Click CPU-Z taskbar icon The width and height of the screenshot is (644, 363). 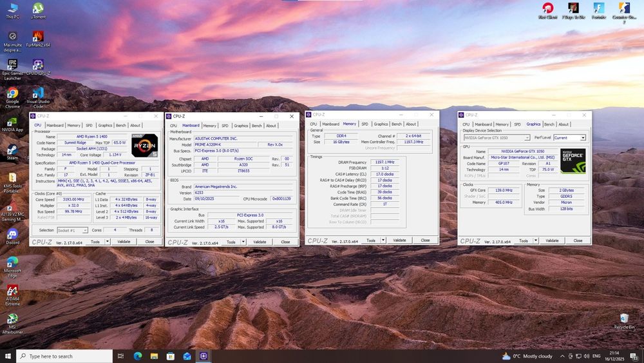[204, 356]
